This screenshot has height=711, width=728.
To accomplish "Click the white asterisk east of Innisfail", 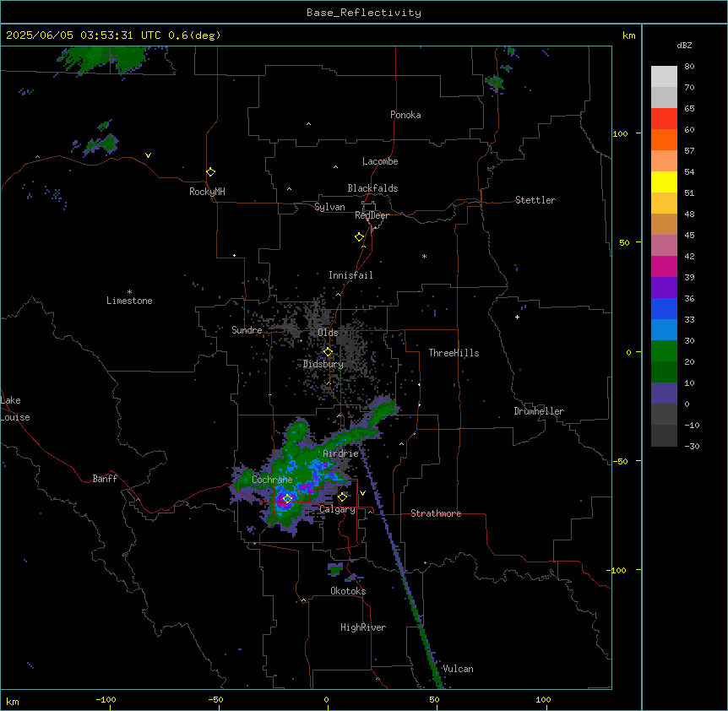I will click(x=424, y=256).
